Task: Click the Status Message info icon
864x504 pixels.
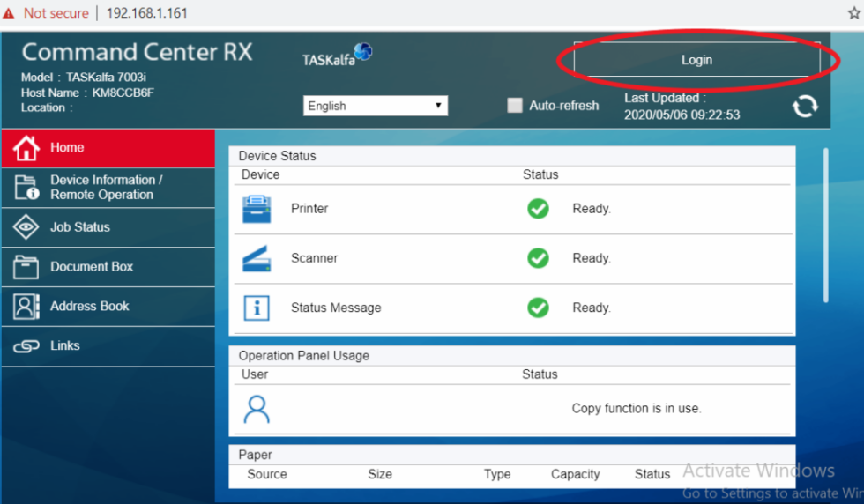Action: pos(257,308)
